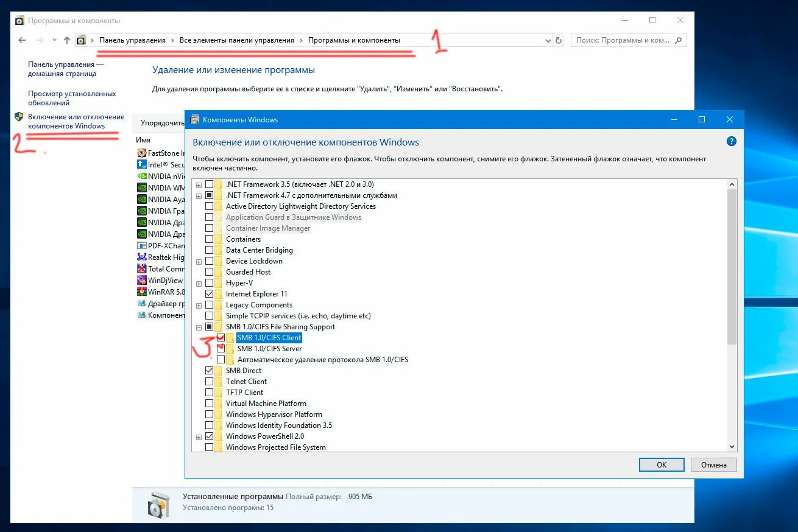Click the search magnifier icon
This screenshot has width=798, height=532.
(679, 40)
